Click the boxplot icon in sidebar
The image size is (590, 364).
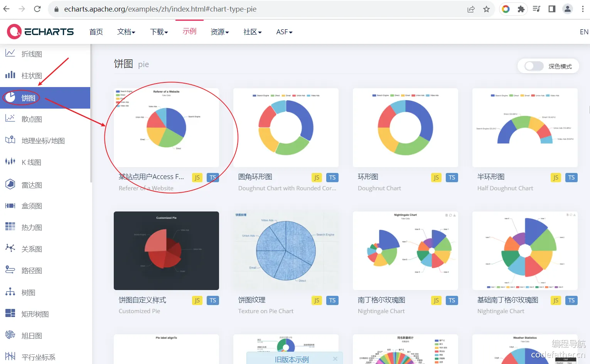pyautogui.click(x=10, y=205)
